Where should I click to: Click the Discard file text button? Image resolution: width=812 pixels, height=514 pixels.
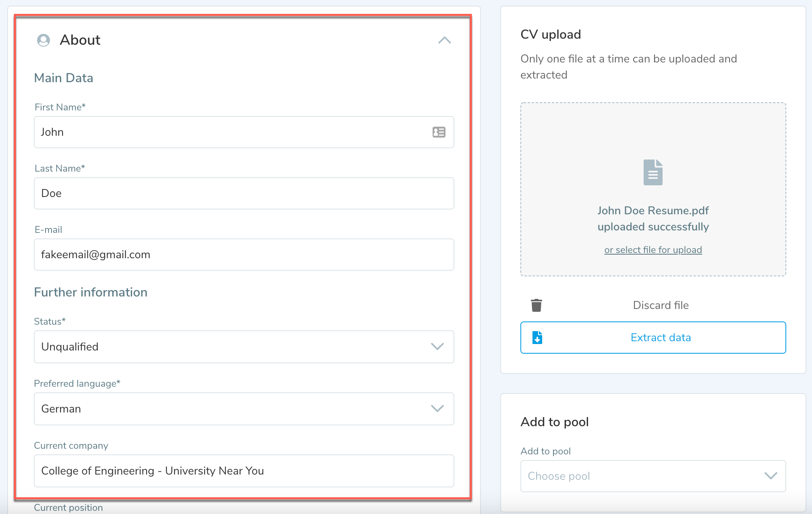[x=661, y=305]
